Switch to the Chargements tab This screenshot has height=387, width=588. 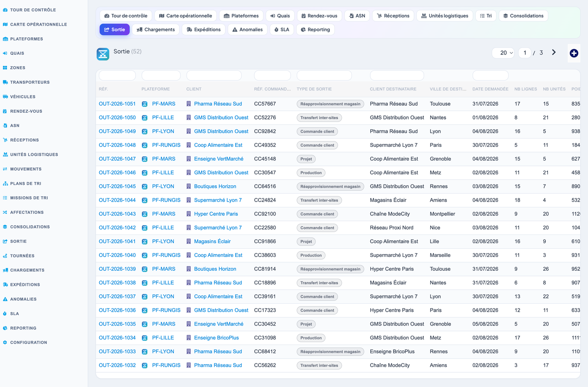pos(156,30)
